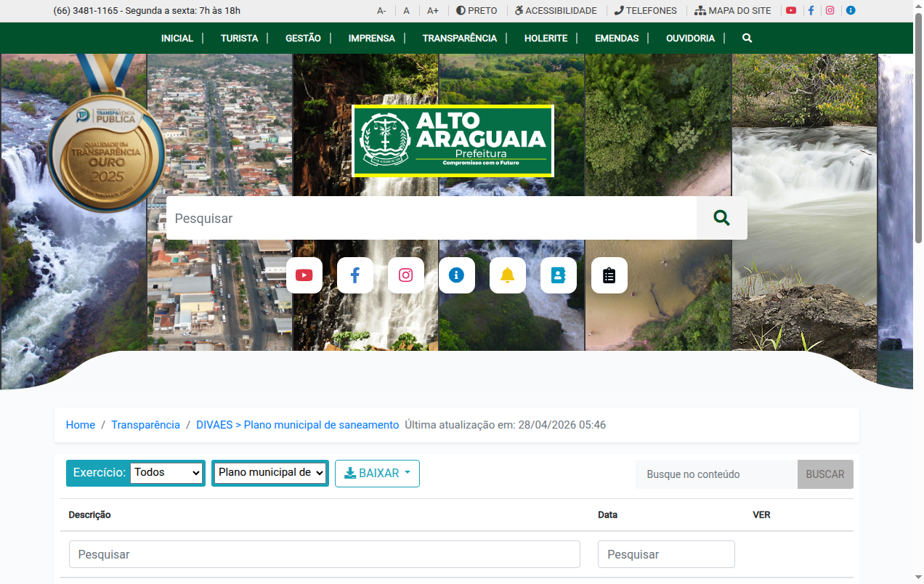Open TELEFONES link
The width and height of the screenshot is (924, 584).
pos(645,11)
